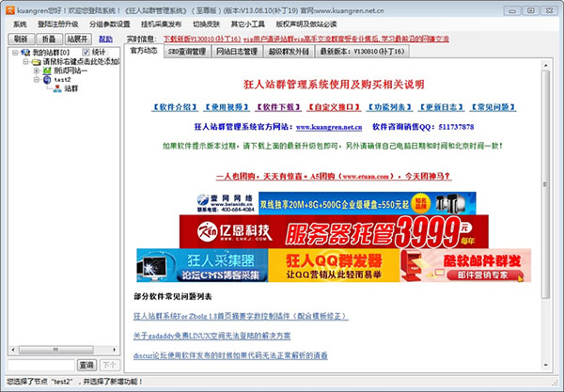Open the 【使用视频】 link
The height and width of the screenshot is (392, 564).
(227, 107)
